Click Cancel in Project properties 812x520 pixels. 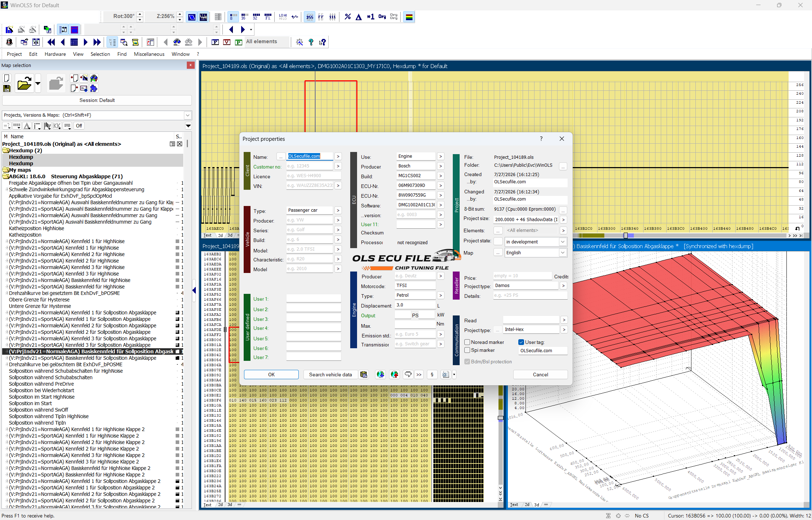pyautogui.click(x=540, y=375)
